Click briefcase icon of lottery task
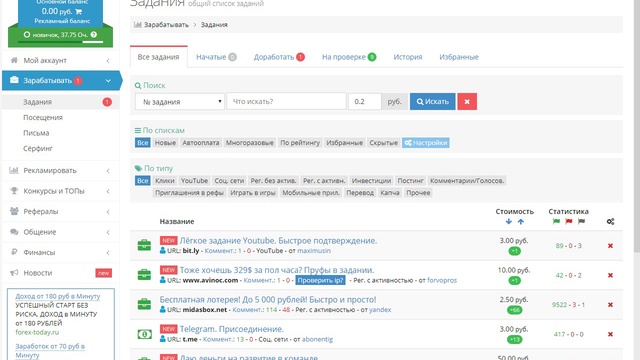 click(144, 304)
